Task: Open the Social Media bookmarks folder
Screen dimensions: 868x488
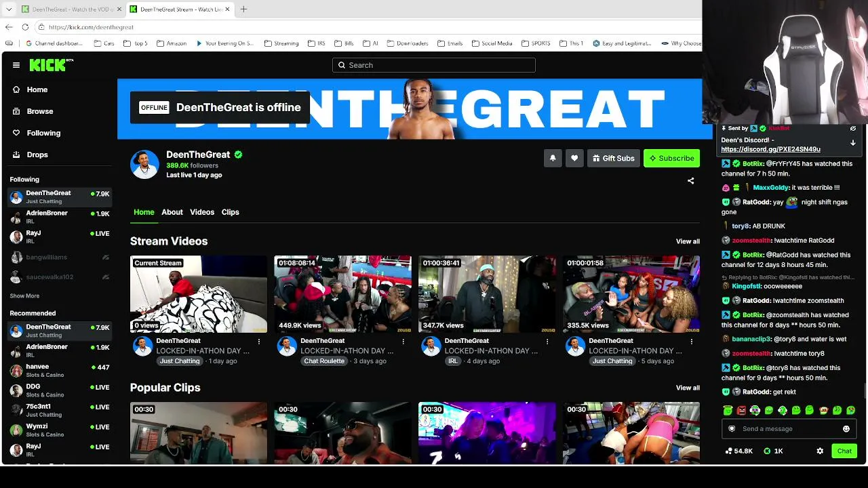Action: click(x=492, y=43)
